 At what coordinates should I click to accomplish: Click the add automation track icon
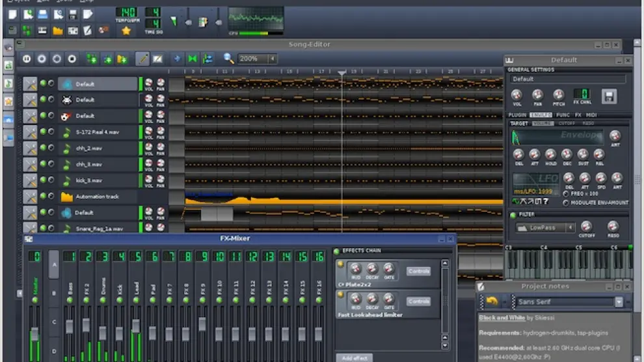122,59
